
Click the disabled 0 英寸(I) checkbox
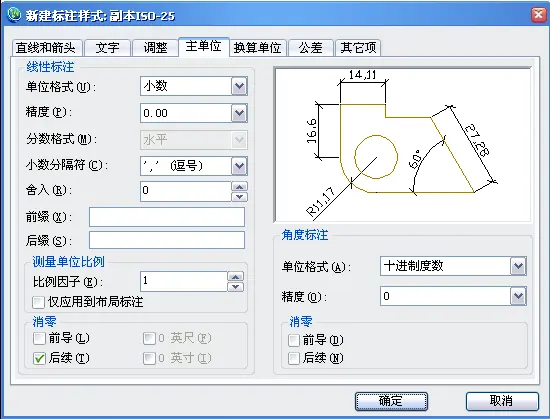pyautogui.click(x=149, y=358)
